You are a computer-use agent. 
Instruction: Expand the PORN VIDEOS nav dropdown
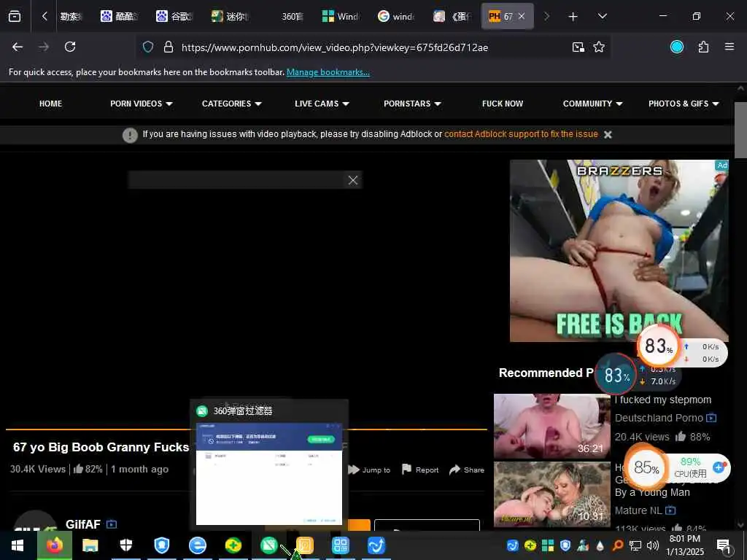coord(142,104)
